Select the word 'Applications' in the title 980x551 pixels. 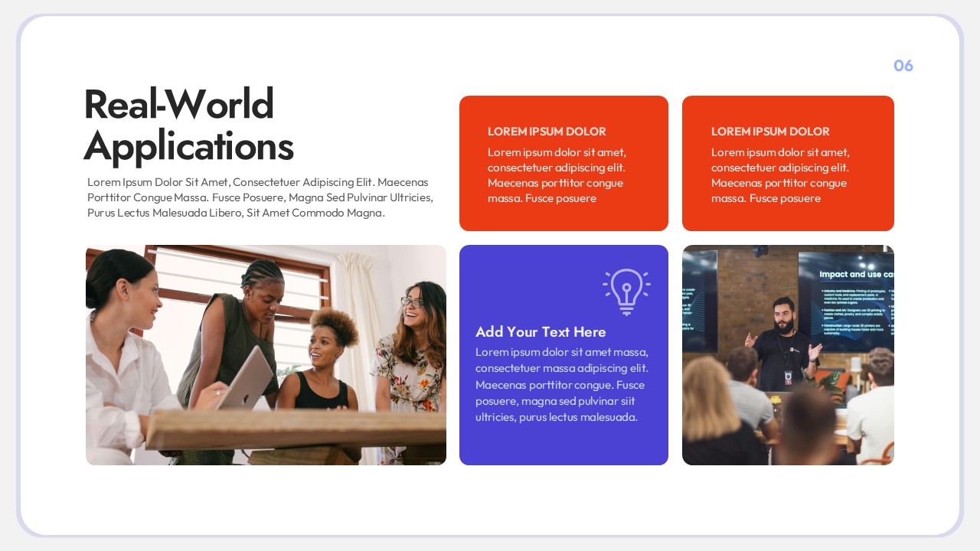coord(188,146)
